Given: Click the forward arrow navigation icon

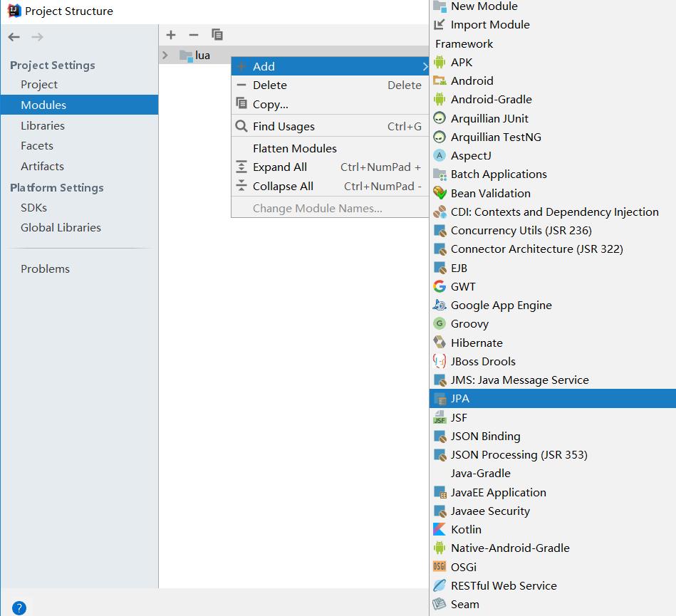Looking at the screenshot, I should point(37,37).
